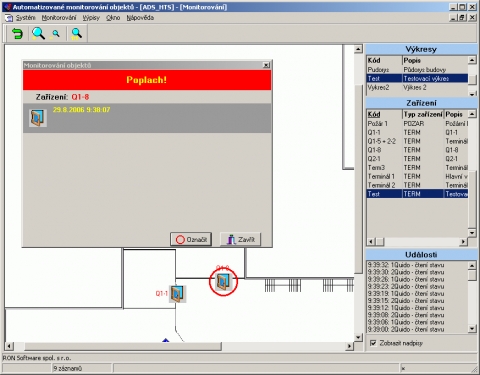Viewport: 480px width, 375px height.
Task: Select the Požár 1 device row
Action: 417,123
